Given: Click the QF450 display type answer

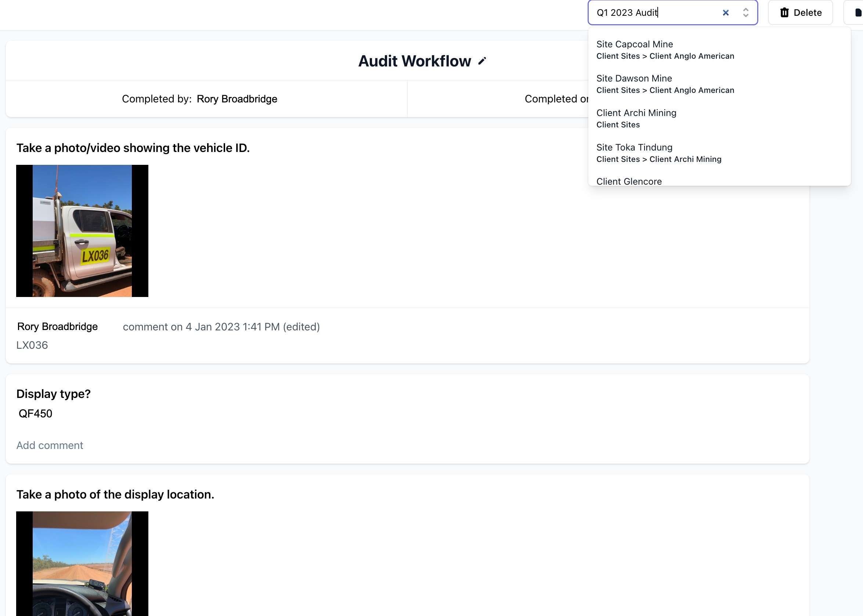Looking at the screenshot, I should pos(35,413).
